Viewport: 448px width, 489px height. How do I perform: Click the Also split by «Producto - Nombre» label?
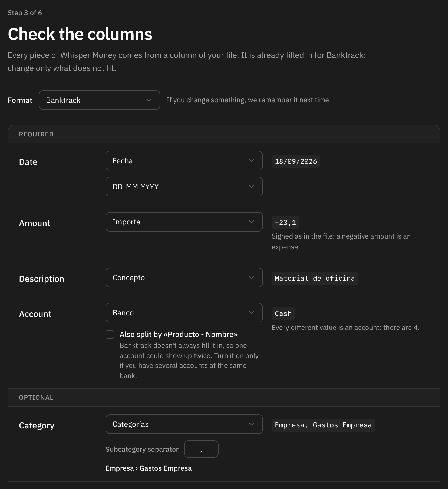179,334
